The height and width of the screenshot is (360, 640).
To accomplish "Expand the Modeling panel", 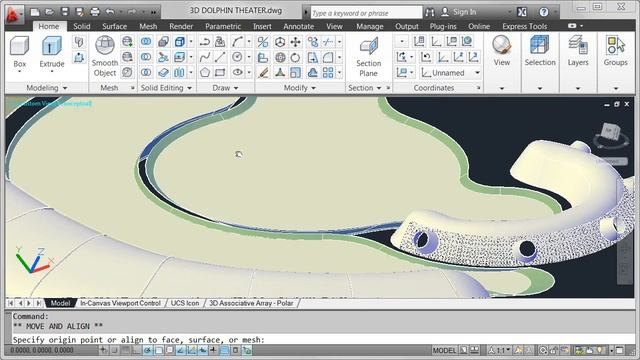I will [x=47, y=88].
